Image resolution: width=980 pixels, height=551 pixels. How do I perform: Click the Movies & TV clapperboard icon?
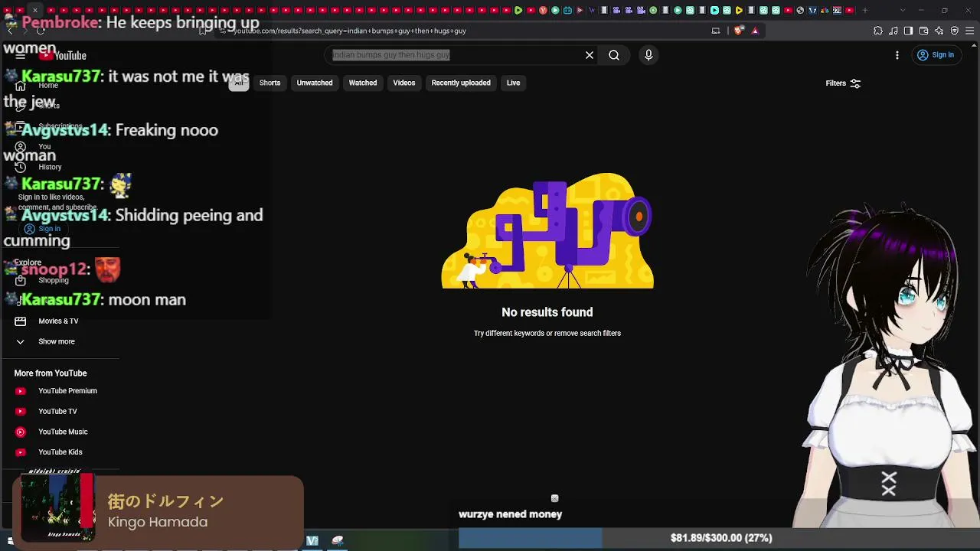coord(21,321)
